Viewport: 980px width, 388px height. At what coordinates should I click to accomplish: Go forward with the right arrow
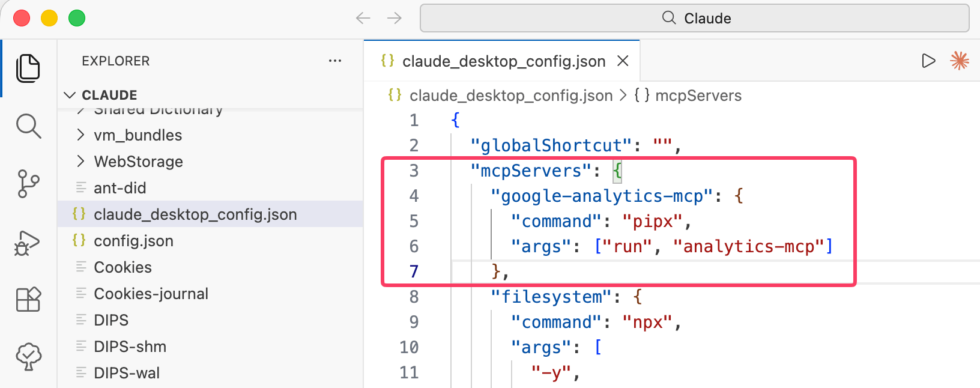(x=395, y=18)
